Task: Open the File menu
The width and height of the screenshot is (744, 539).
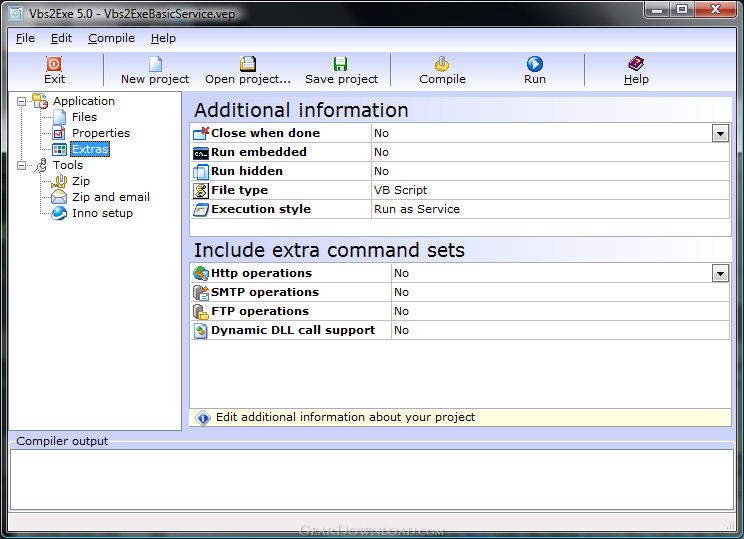Action: [25, 38]
